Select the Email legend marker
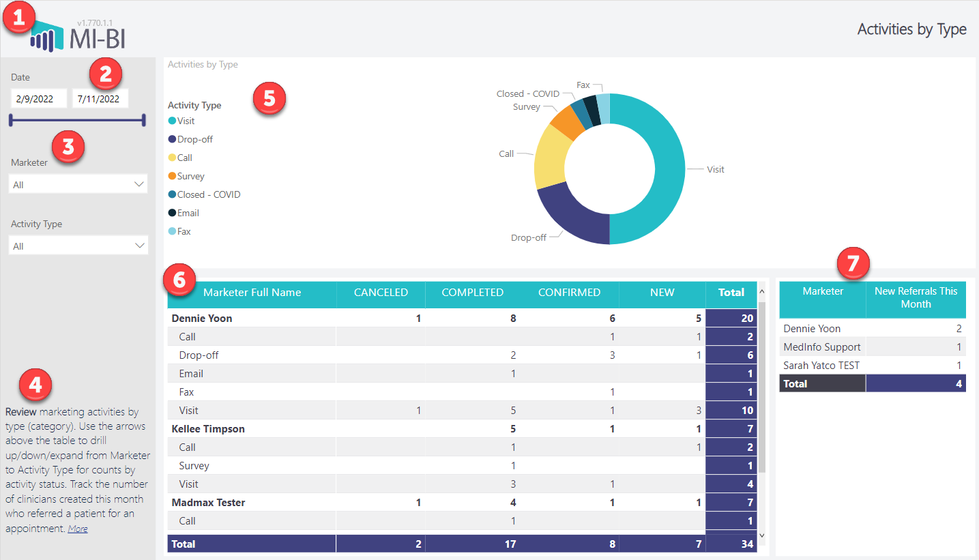The width and height of the screenshot is (979, 560). [171, 212]
